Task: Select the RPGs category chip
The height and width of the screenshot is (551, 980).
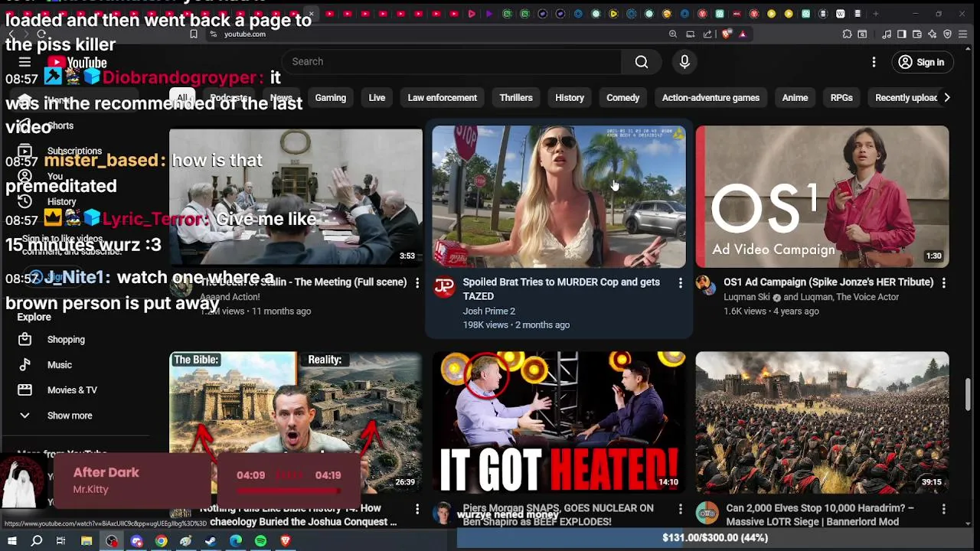Action: click(x=841, y=98)
